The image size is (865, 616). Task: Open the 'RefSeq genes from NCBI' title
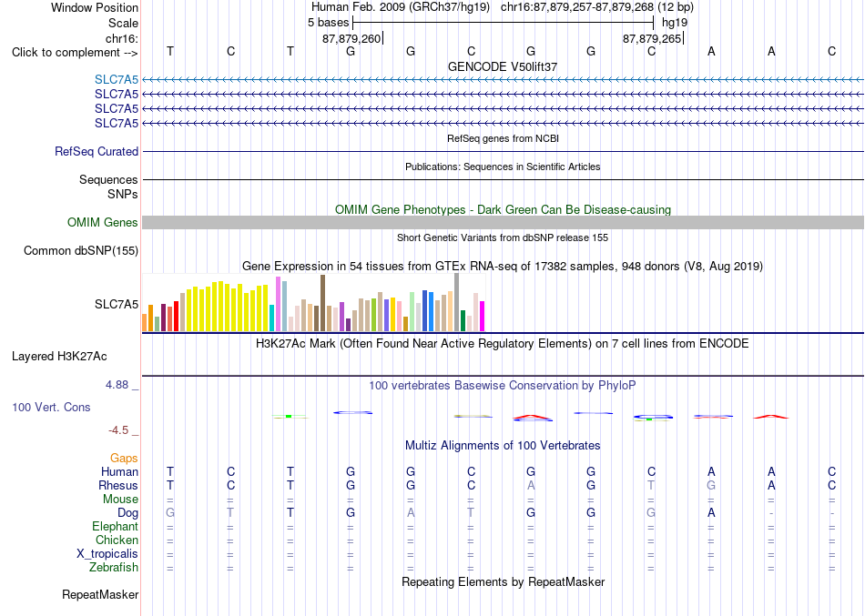click(503, 138)
